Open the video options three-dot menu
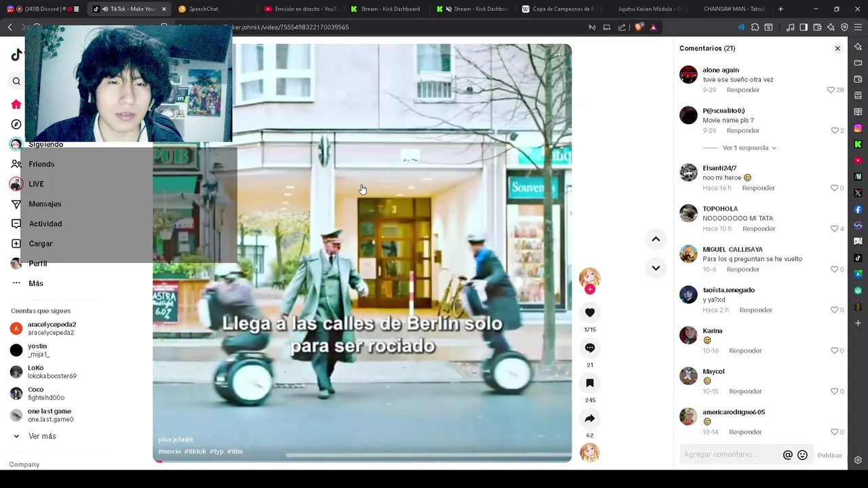This screenshot has height=488, width=868. click(559, 54)
